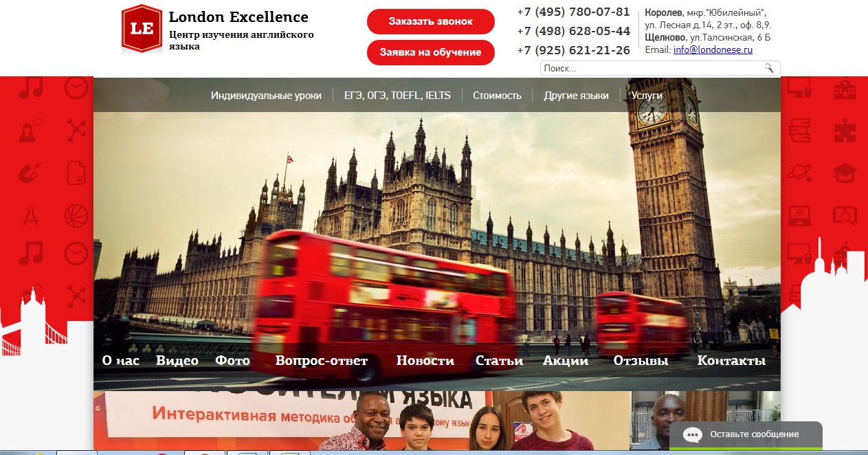Open the Услуги menu item

(647, 96)
